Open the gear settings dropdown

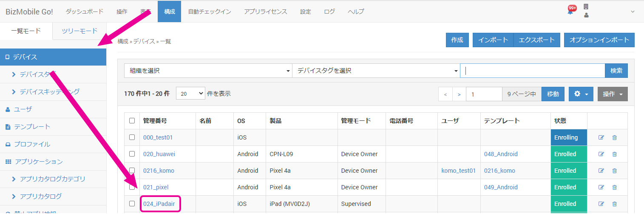(x=581, y=94)
